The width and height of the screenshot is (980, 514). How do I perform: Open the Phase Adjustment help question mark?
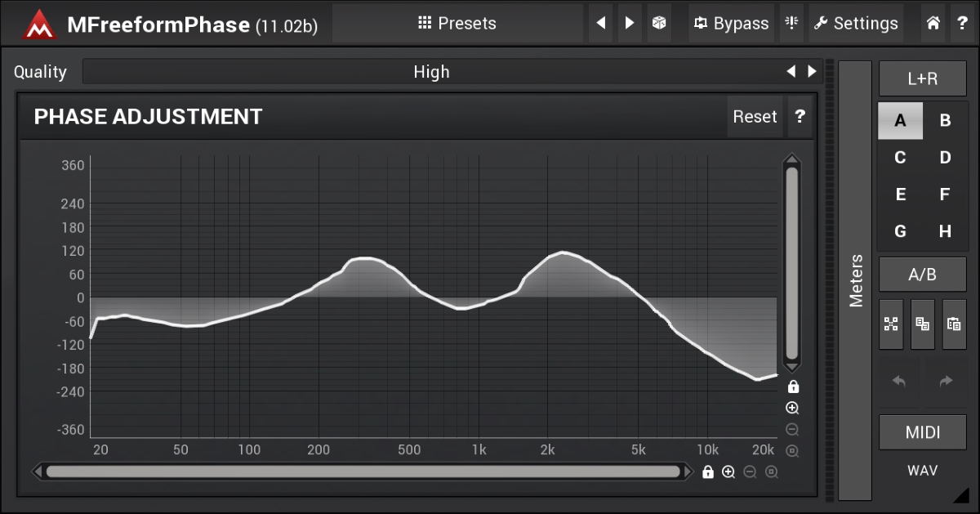tap(800, 117)
